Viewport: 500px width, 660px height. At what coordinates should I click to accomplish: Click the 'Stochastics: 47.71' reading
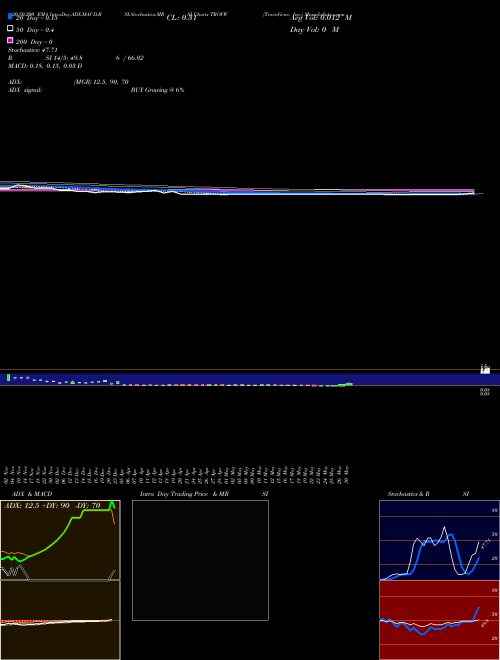[x=32, y=50]
